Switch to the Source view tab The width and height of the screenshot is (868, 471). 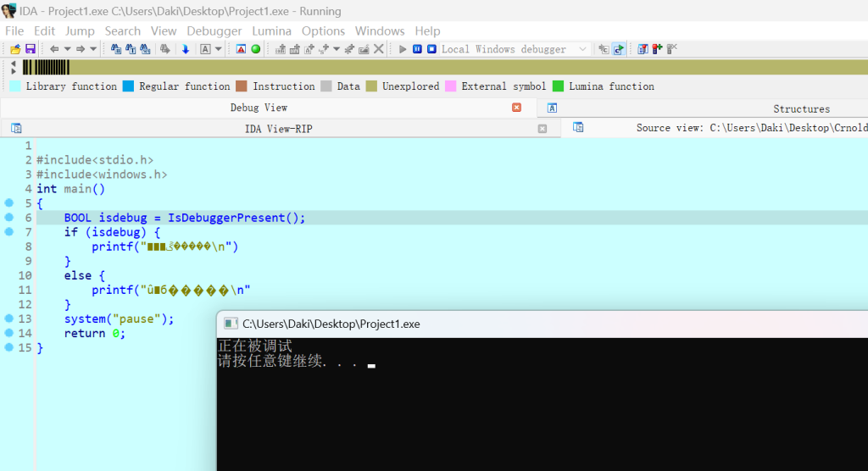(751, 128)
